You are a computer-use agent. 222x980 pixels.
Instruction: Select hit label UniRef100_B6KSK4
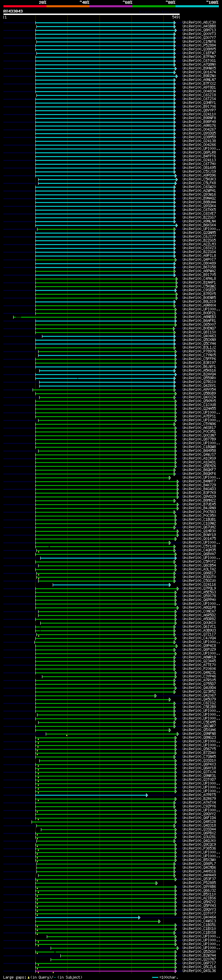pyautogui.click(x=199, y=225)
